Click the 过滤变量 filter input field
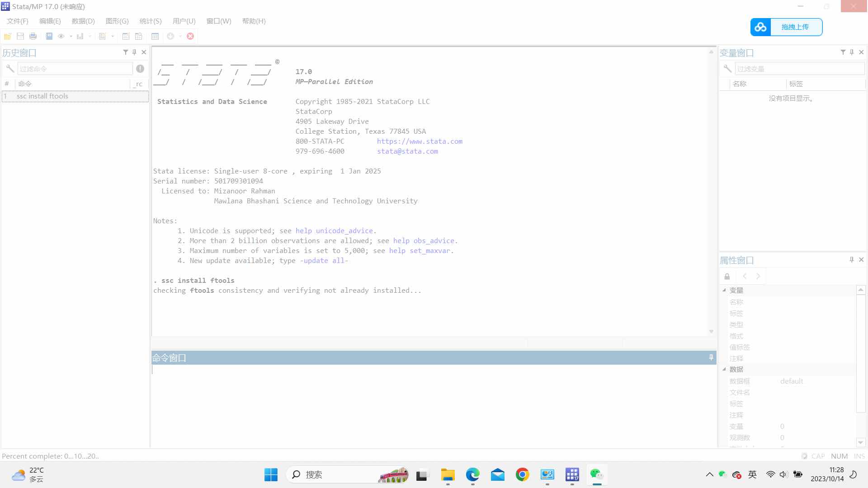Image resolution: width=868 pixels, height=488 pixels. (x=799, y=69)
